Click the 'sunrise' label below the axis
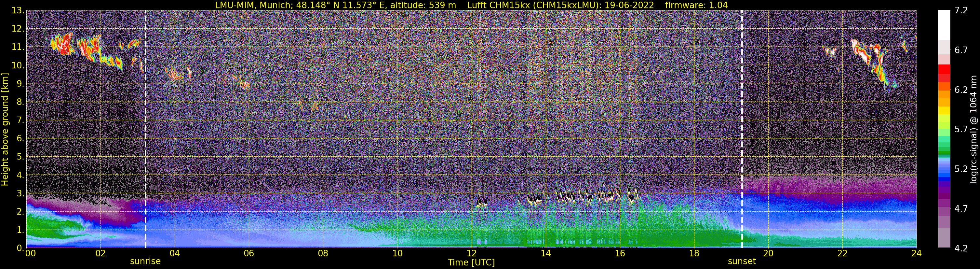This screenshot has height=269, width=980. tap(145, 262)
